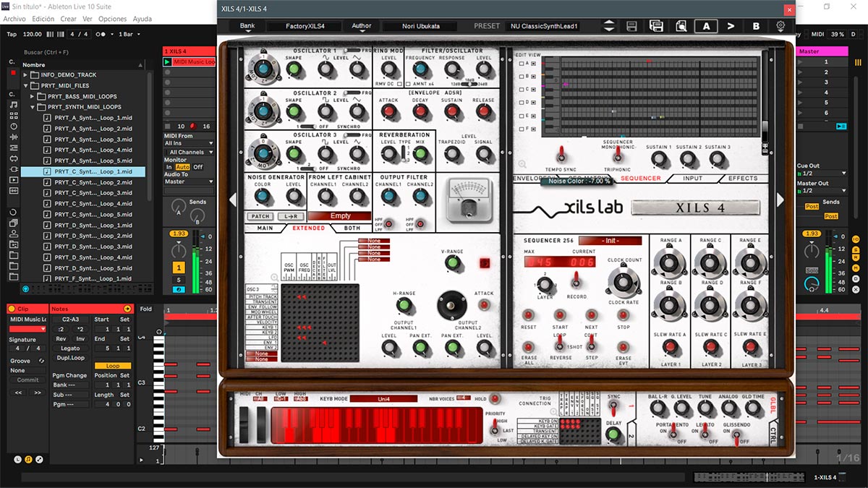Click the browser preview headphone icon
Image resolution: width=868 pixels, height=488 pixels.
[26, 288]
